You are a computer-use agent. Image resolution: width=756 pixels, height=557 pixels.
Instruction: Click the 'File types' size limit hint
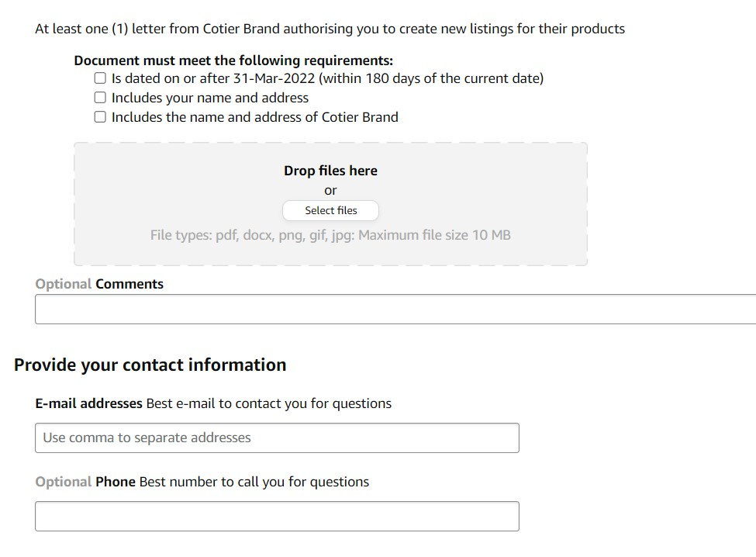[330, 235]
